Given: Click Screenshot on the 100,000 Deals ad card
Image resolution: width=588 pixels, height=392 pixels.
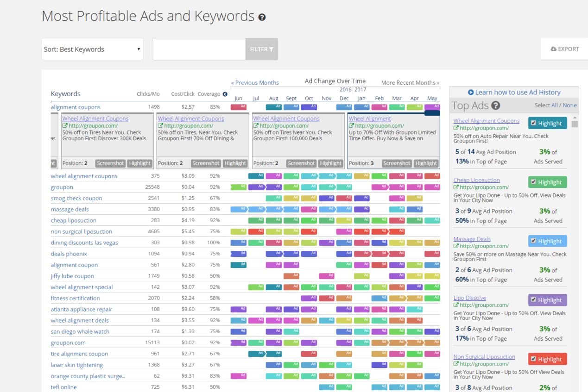Looking at the screenshot, I should (301, 163).
